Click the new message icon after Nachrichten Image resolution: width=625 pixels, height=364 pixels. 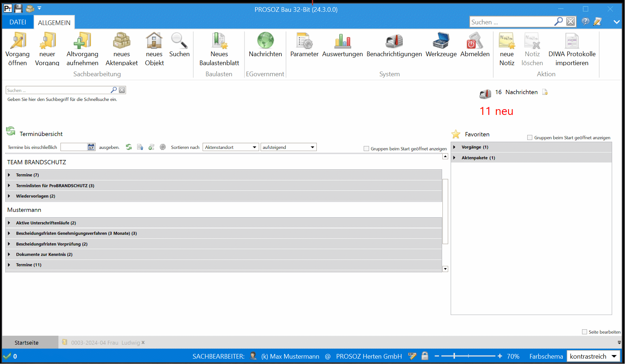coord(545,92)
